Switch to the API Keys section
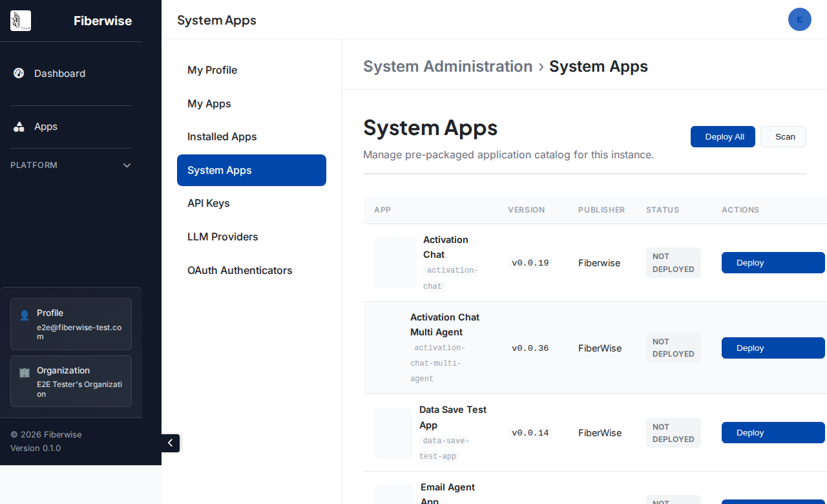Screen dimensions: 827x504 (x=208, y=203)
